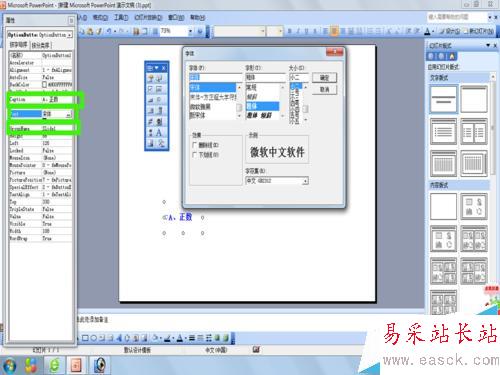The height and width of the screenshot is (375, 500).
Task: Click the BackColor property swatch
Action: (x=45, y=85)
